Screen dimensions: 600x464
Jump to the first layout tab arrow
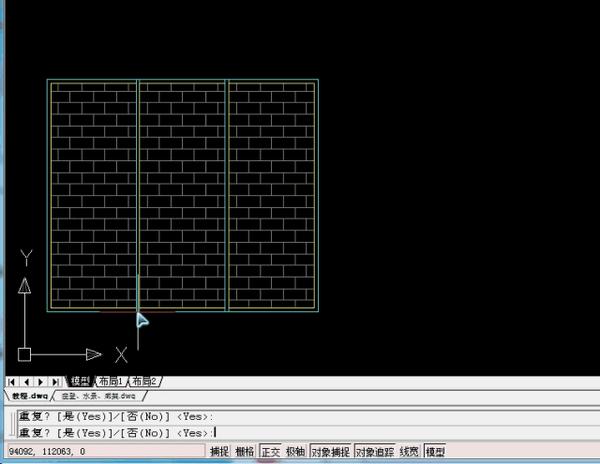pyautogui.click(x=11, y=382)
